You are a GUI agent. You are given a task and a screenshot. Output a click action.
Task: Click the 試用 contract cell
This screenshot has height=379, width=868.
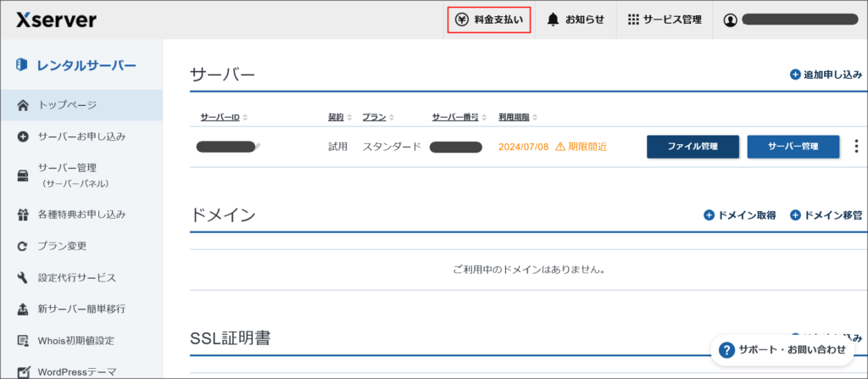(x=337, y=147)
